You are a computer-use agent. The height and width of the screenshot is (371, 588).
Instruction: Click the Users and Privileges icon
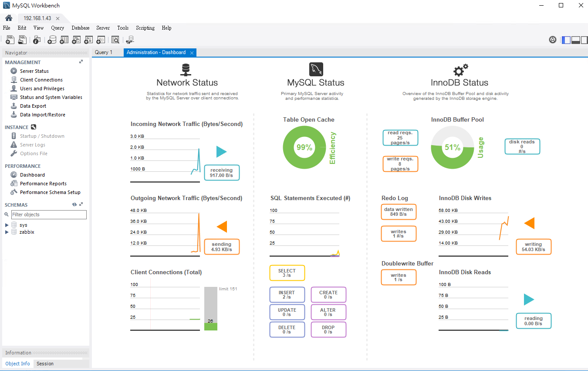tap(14, 88)
